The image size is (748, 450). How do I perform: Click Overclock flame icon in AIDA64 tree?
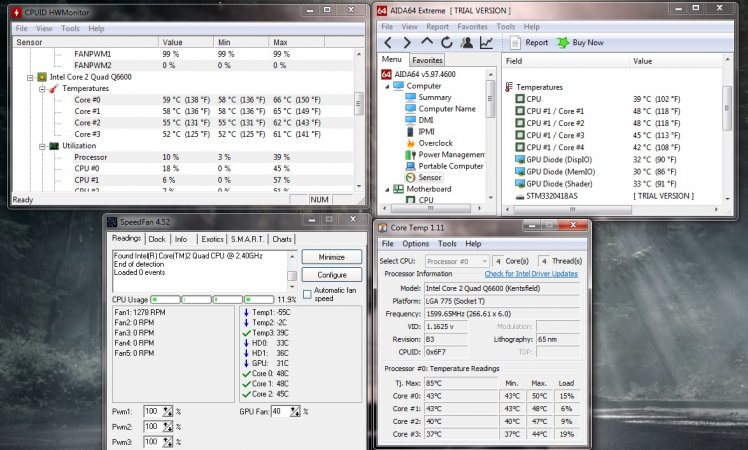[x=410, y=143]
